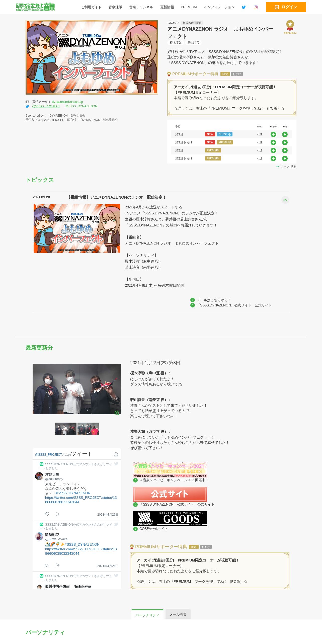Image resolution: width=322 pixels, height=644 pixels.
Task: Open ＜音泉＞ハッピーキャンペーン2021開催中！ link
Action: tap(174, 480)
